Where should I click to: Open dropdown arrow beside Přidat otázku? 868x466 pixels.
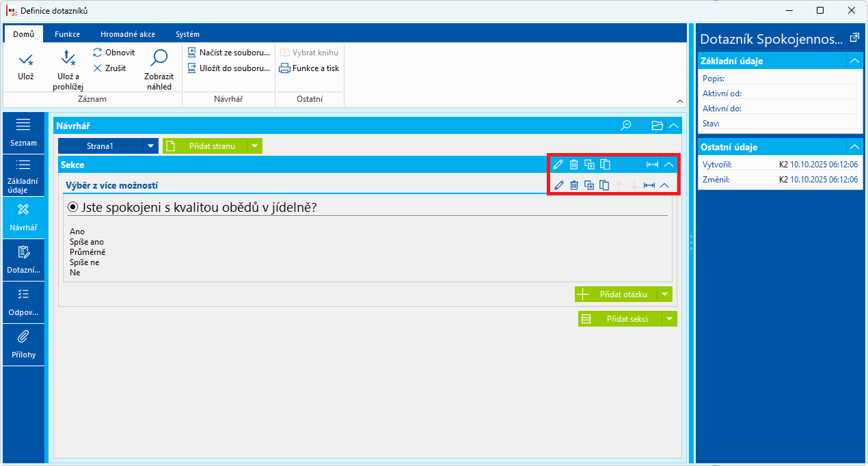[x=665, y=294]
